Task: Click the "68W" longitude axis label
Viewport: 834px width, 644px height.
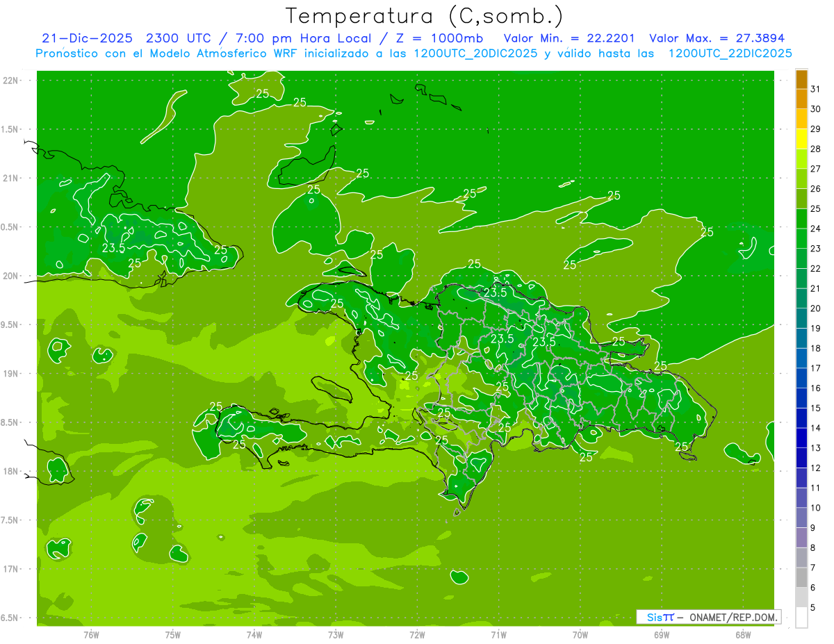Action: 743,635
